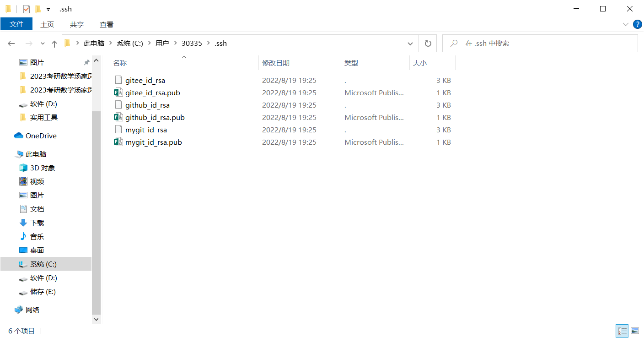Image resolution: width=644 pixels, height=338 pixels.
Task: Open the 文件 menu tab
Action: point(16,24)
